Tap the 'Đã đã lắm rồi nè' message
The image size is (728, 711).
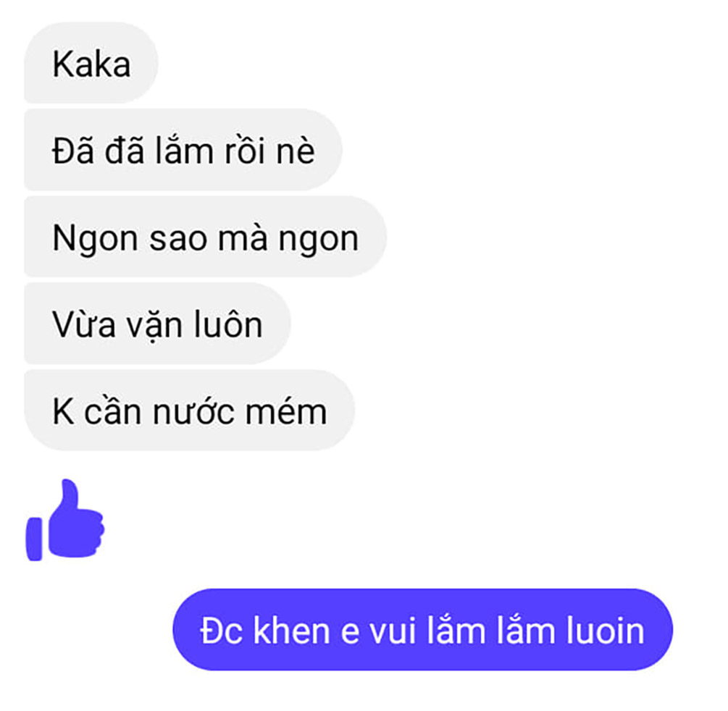pos(183,149)
